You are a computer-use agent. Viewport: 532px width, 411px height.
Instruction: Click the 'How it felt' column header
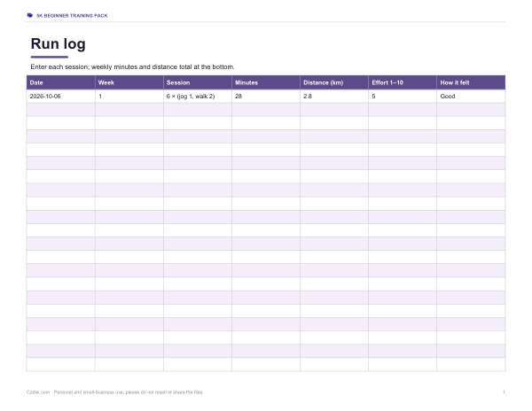pyautogui.click(x=471, y=82)
